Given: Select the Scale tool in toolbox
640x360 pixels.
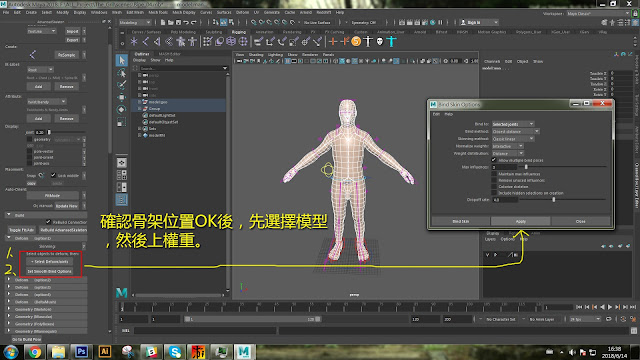Looking at the screenshot, I should click(x=122, y=122).
